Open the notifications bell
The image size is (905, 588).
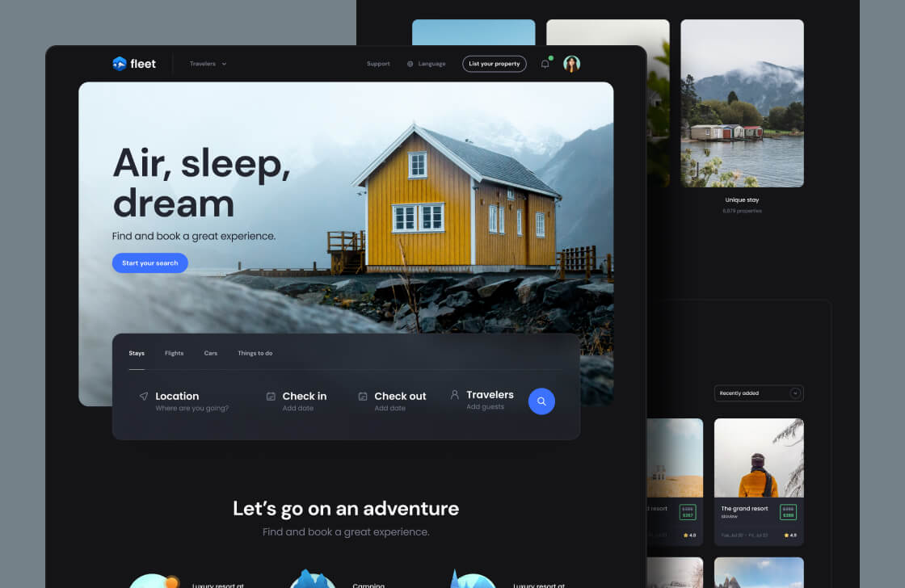pos(545,64)
